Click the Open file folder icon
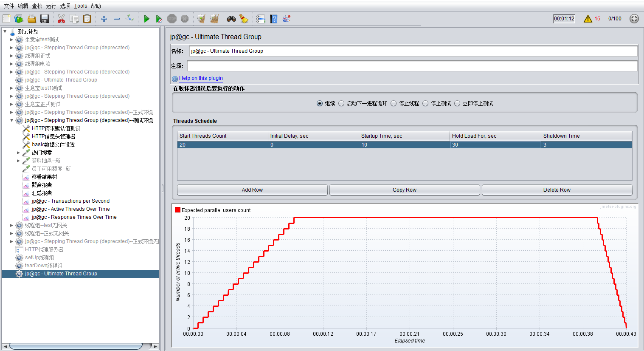 click(x=32, y=19)
